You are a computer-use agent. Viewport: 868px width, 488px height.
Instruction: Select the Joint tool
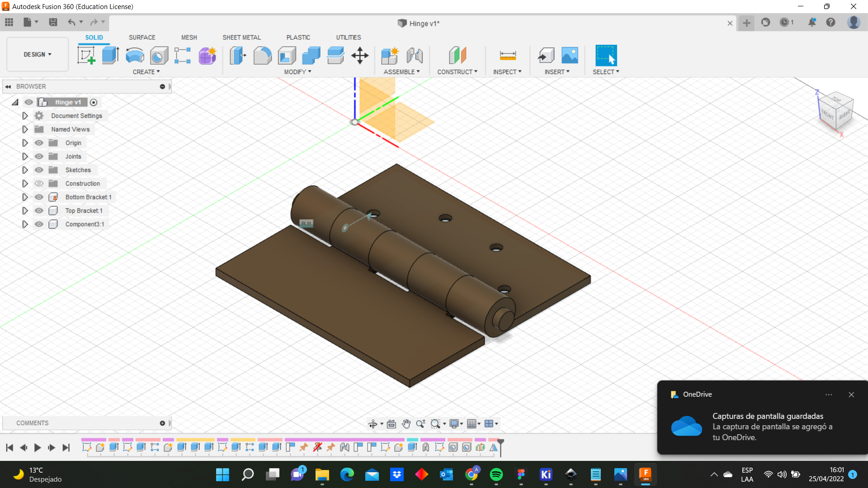pyautogui.click(x=414, y=56)
